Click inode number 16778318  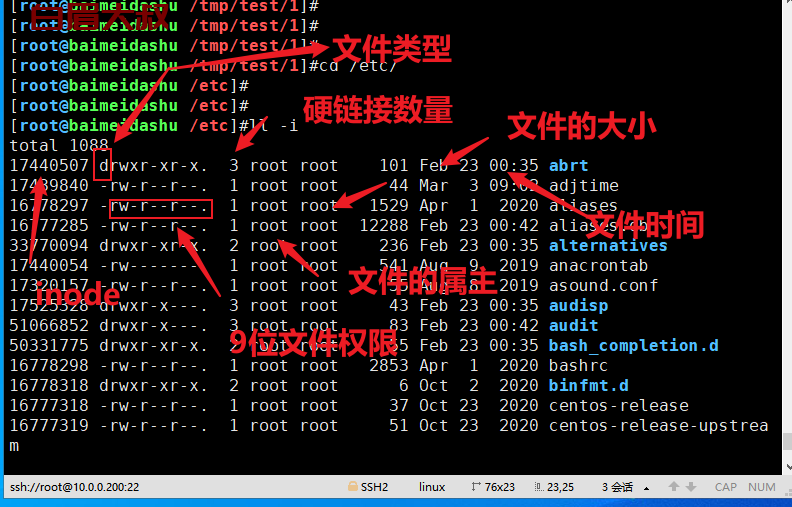(49, 386)
